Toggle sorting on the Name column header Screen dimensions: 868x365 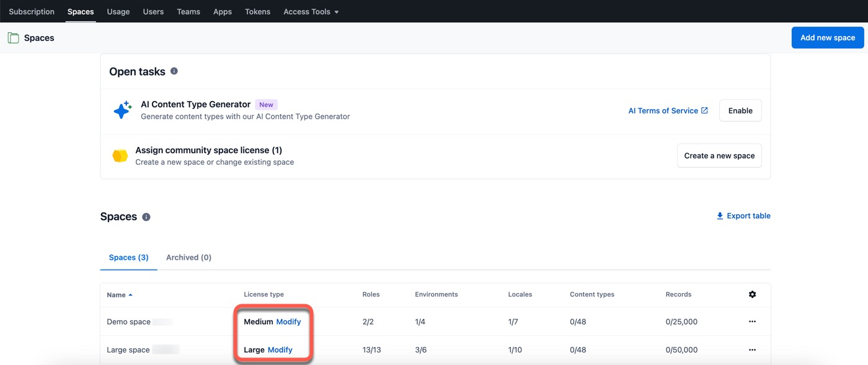click(x=118, y=294)
